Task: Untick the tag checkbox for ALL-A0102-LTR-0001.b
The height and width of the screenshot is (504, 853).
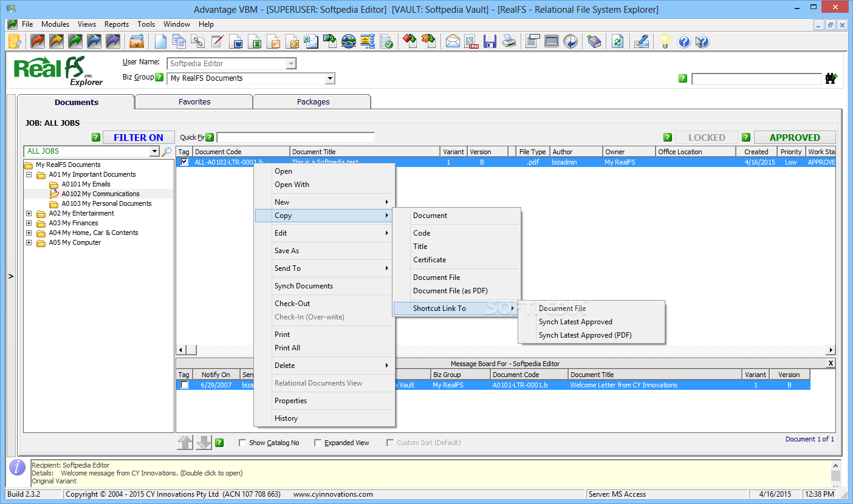Action: pos(184,162)
